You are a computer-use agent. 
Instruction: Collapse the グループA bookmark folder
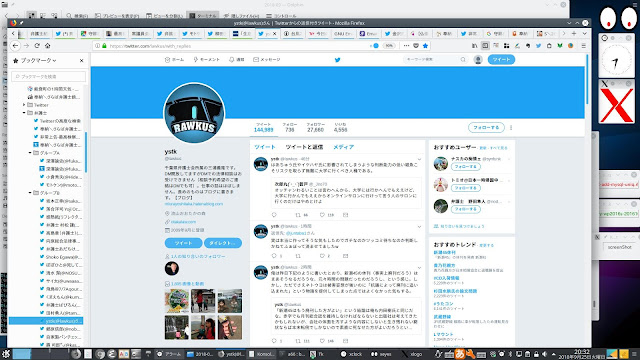point(30,153)
